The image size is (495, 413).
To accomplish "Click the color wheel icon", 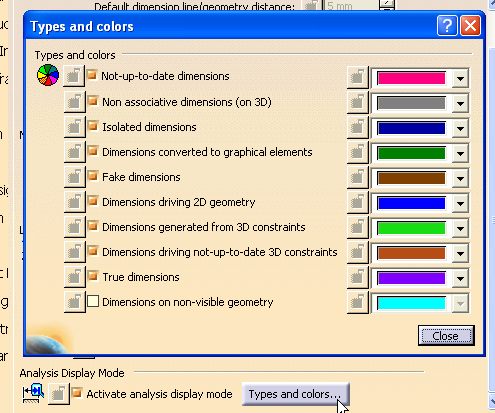I will coord(48,75).
